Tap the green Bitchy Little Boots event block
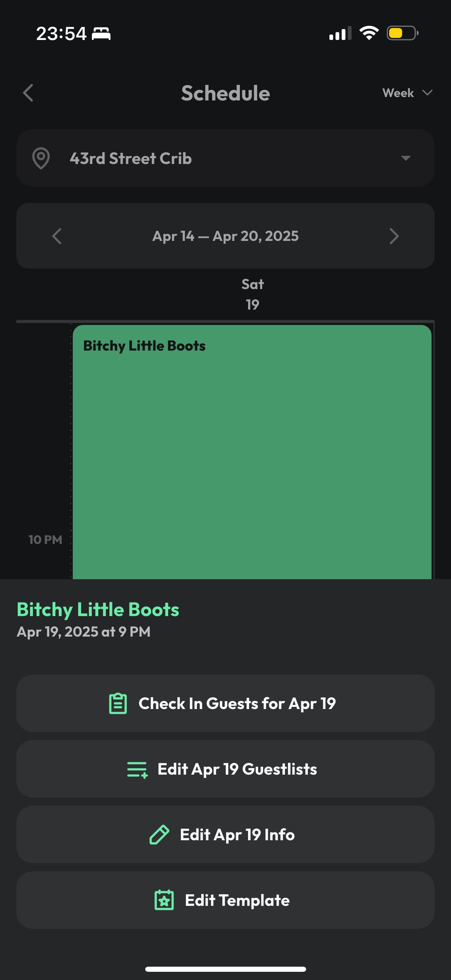The image size is (451, 980). coord(252,449)
